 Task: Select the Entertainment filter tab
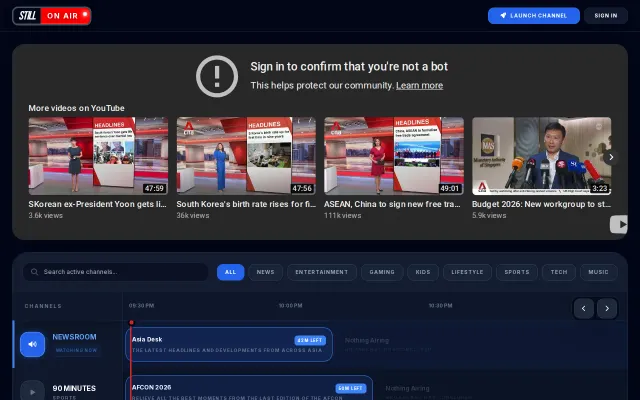(322, 272)
